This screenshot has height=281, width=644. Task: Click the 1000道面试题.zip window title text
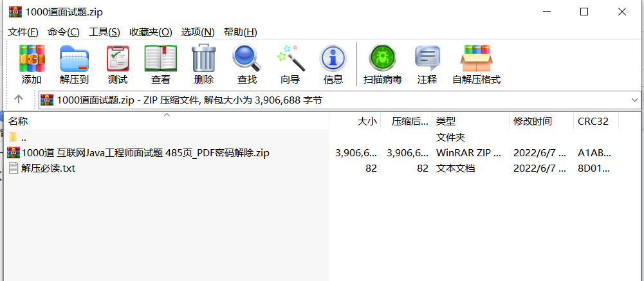(64, 12)
